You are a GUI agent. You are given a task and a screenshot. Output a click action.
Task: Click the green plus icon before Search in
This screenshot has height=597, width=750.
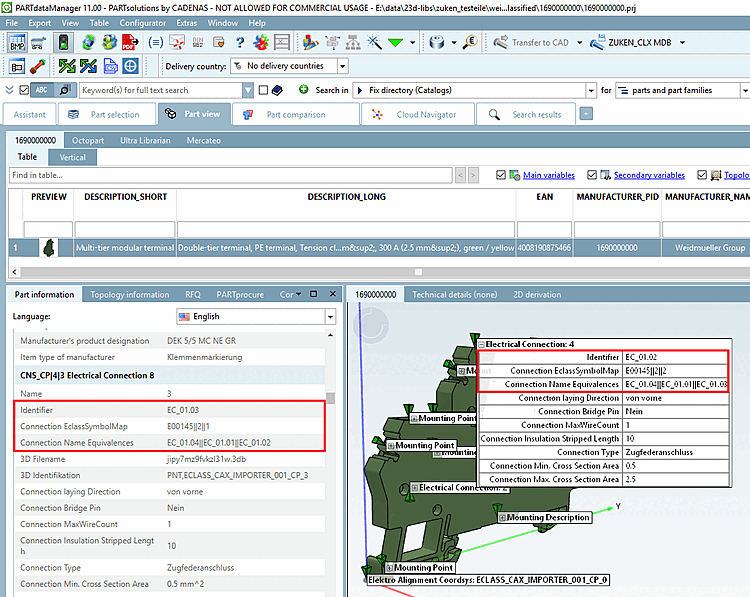pyautogui.click(x=303, y=90)
